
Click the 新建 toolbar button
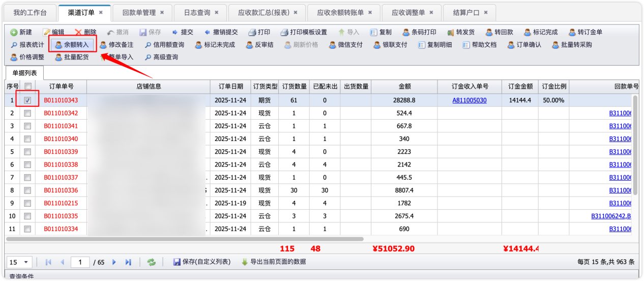21,32
